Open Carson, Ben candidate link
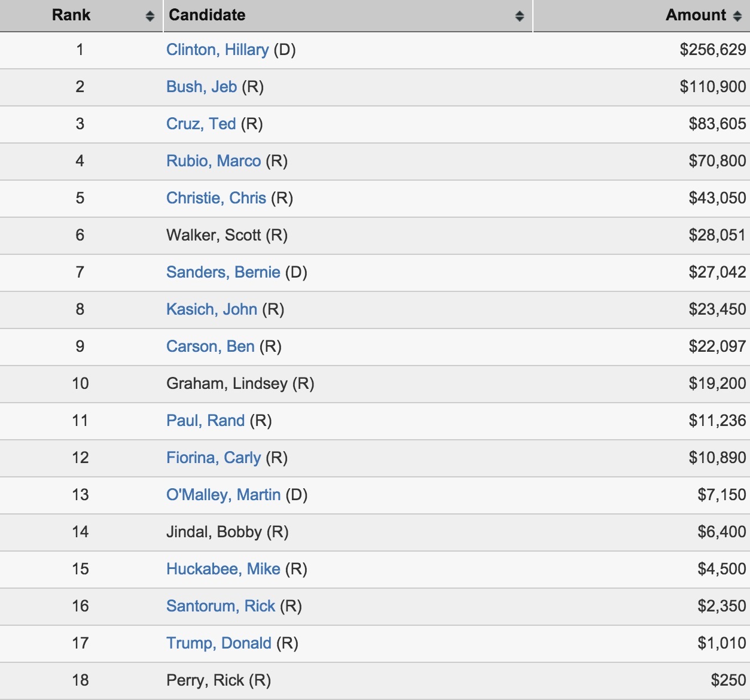This screenshot has height=700, width=750. click(211, 346)
